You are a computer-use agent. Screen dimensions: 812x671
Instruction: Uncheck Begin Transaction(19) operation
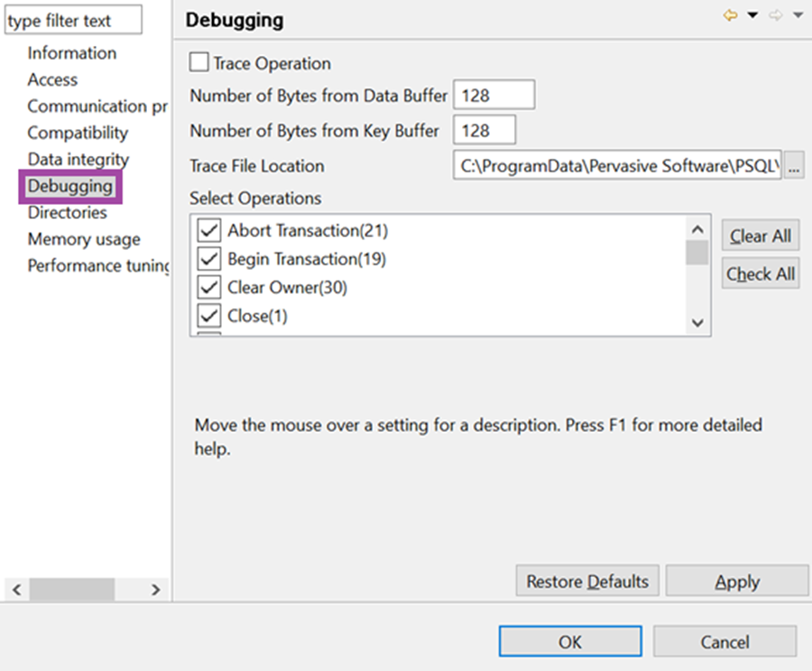point(208,258)
